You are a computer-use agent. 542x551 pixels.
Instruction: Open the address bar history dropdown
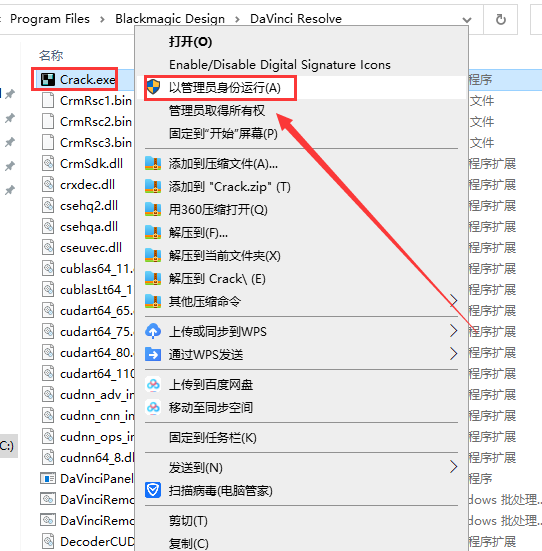(x=467, y=20)
